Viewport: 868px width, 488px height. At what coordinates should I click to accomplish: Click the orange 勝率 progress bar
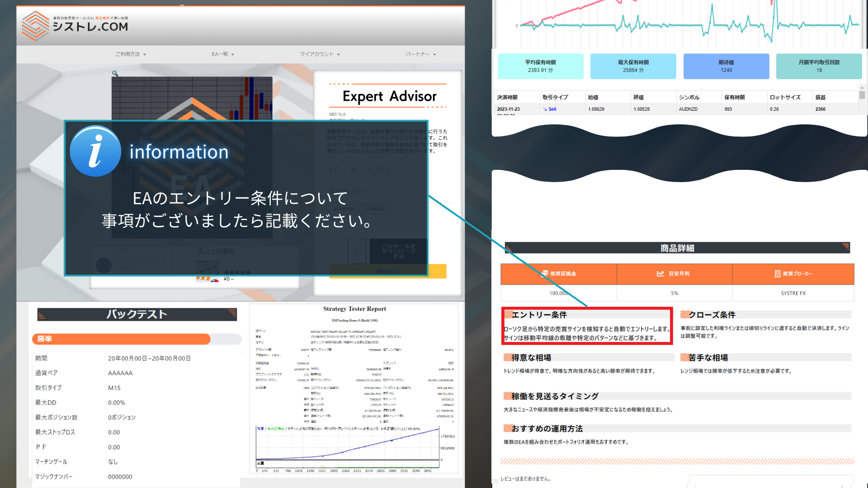[121, 339]
